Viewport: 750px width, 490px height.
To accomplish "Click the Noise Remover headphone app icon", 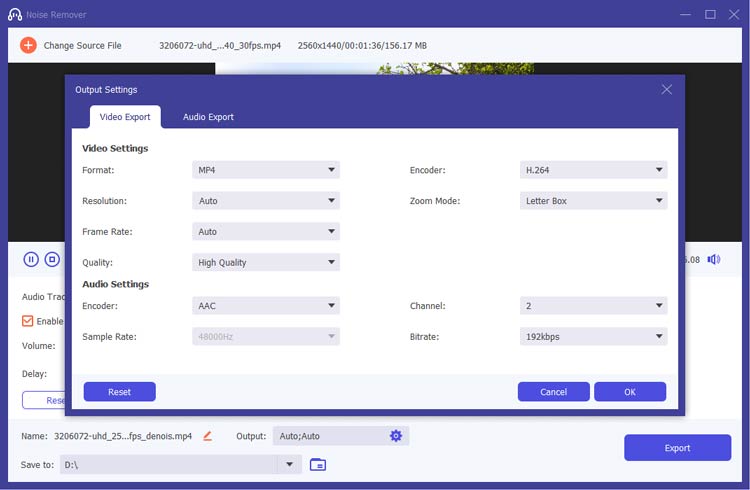I will pyautogui.click(x=15, y=14).
